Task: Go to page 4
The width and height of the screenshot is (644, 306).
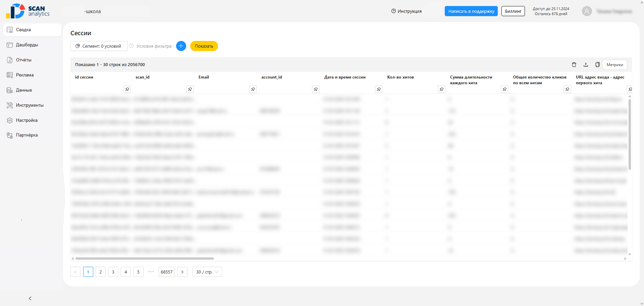Action: coord(126,272)
